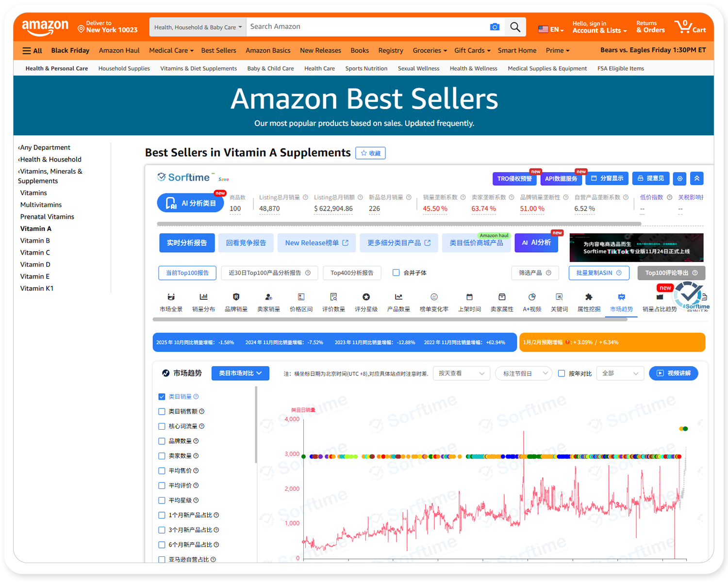This screenshot has height=582, width=728.
Task: Open the 上架时间 calendar icon
Action: click(x=469, y=297)
